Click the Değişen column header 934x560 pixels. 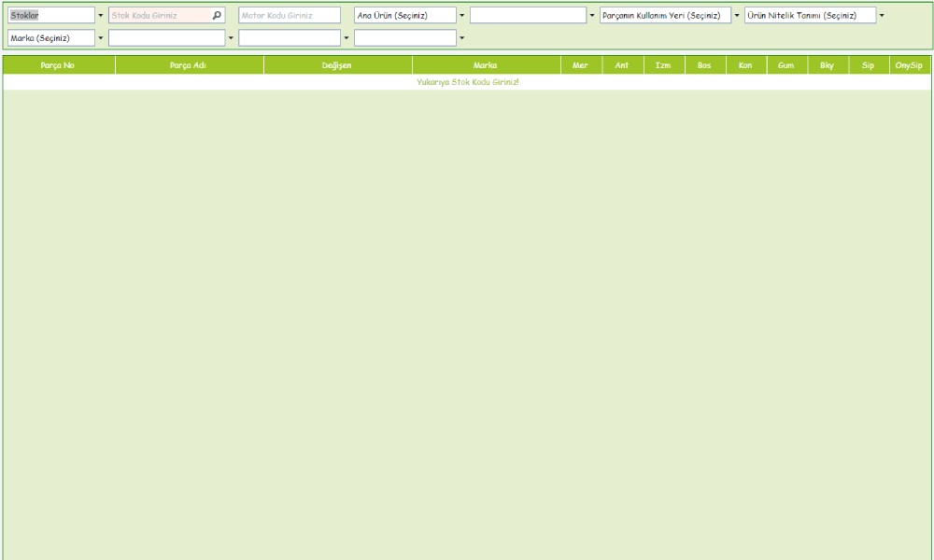pyautogui.click(x=337, y=65)
